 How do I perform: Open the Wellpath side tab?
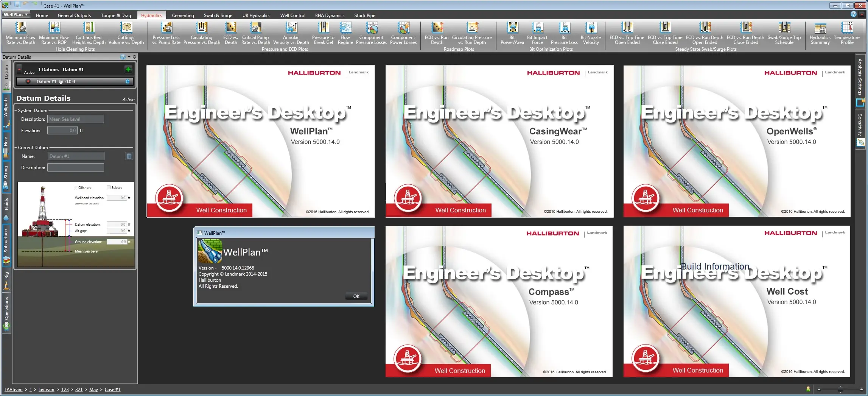coord(6,112)
